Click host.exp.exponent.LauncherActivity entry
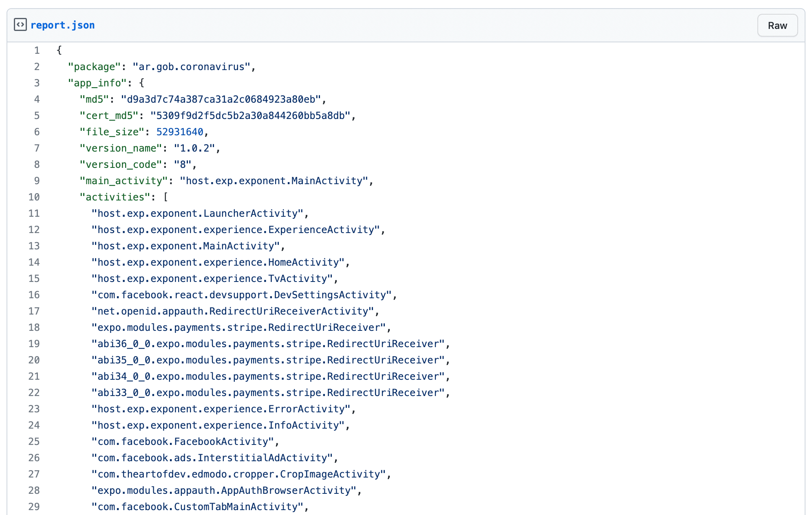The width and height of the screenshot is (812, 515). [197, 213]
